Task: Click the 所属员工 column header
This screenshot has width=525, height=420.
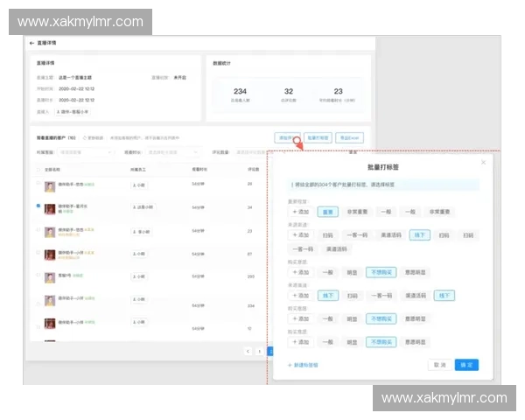Action: (138, 170)
